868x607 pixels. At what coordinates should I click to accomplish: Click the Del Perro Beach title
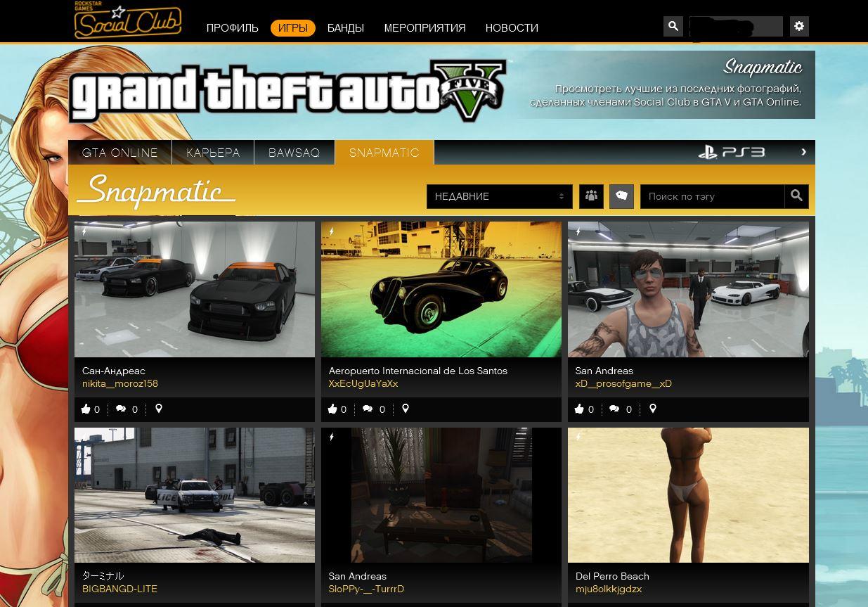(x=612, y=576)
